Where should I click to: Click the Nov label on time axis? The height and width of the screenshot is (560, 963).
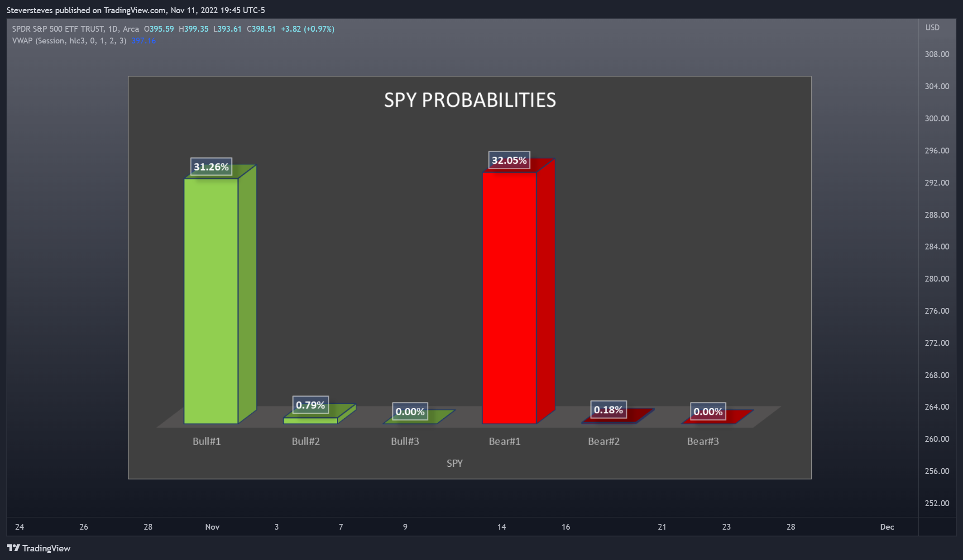[212, 527]
